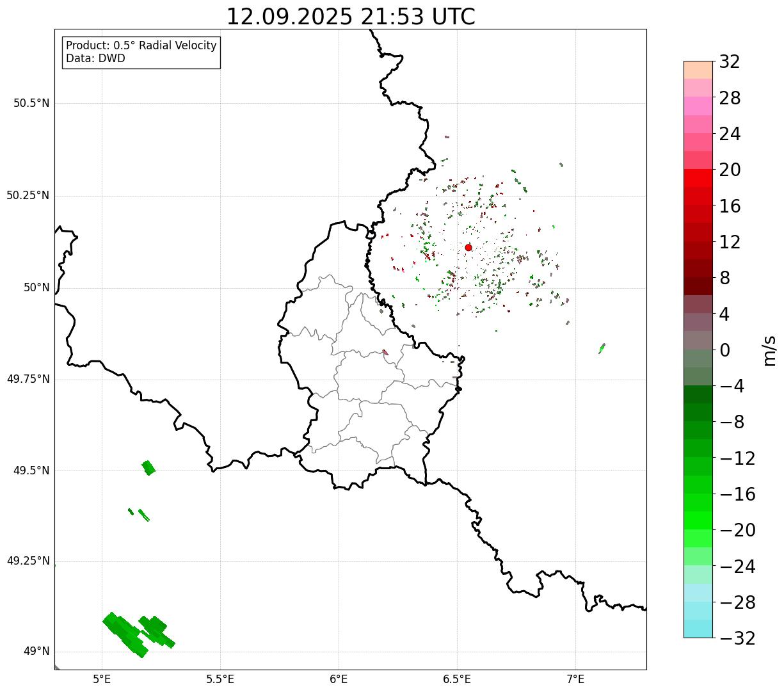The width and height of the screenshot is (784, 692).
Task: Click the colorbar tick label 8
Action: click(x=724, y=278)
